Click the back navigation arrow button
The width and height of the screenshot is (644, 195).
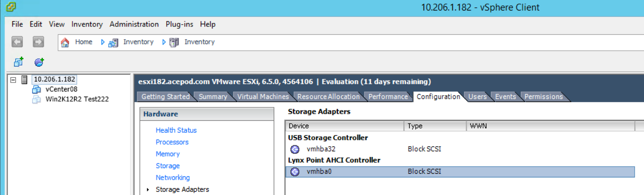coord(17,42)
